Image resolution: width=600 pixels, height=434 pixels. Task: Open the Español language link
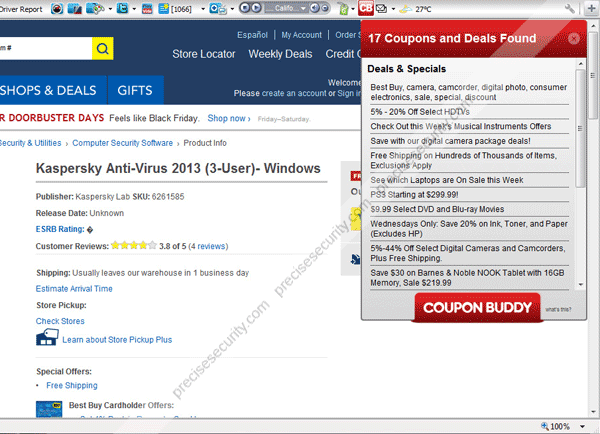tap(252, 35)
